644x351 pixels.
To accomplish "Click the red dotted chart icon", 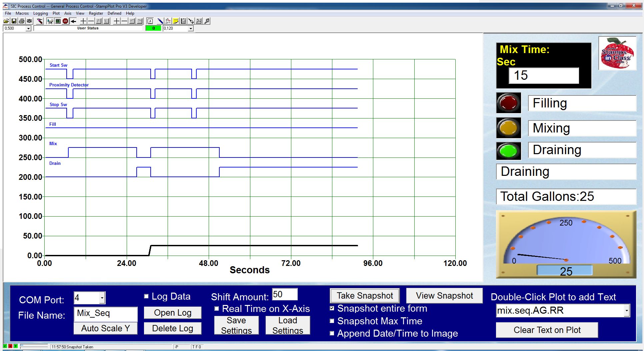I will coord(168,21).
